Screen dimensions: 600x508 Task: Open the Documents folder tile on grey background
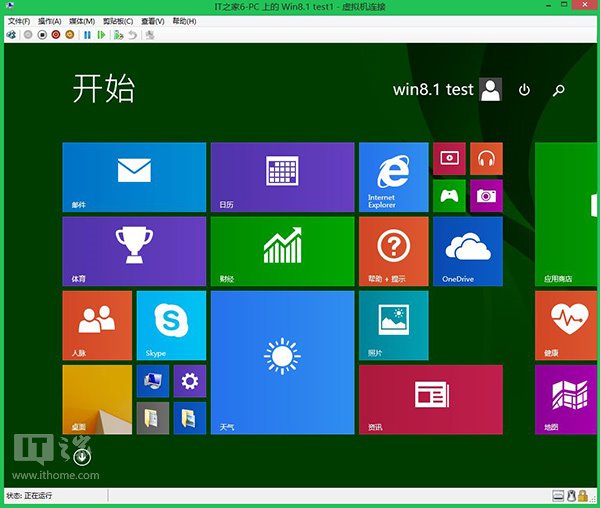(x=153, y=418)
